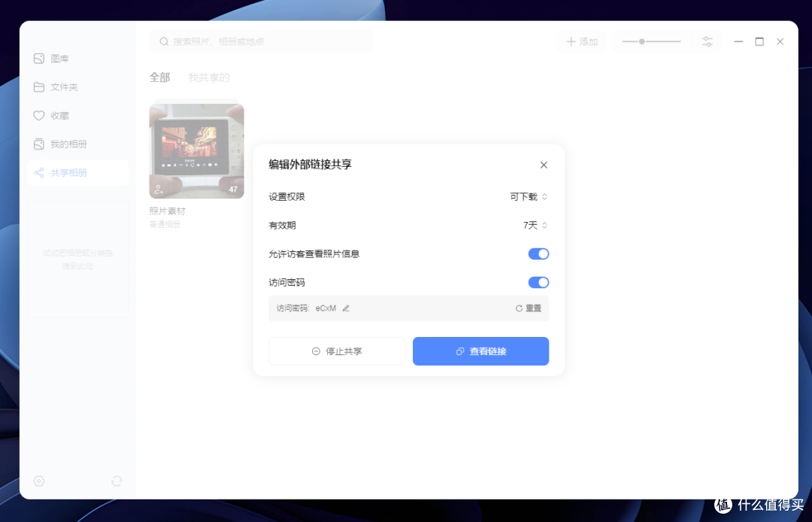Close the external link sharing dialog

(x=544, y=165)
